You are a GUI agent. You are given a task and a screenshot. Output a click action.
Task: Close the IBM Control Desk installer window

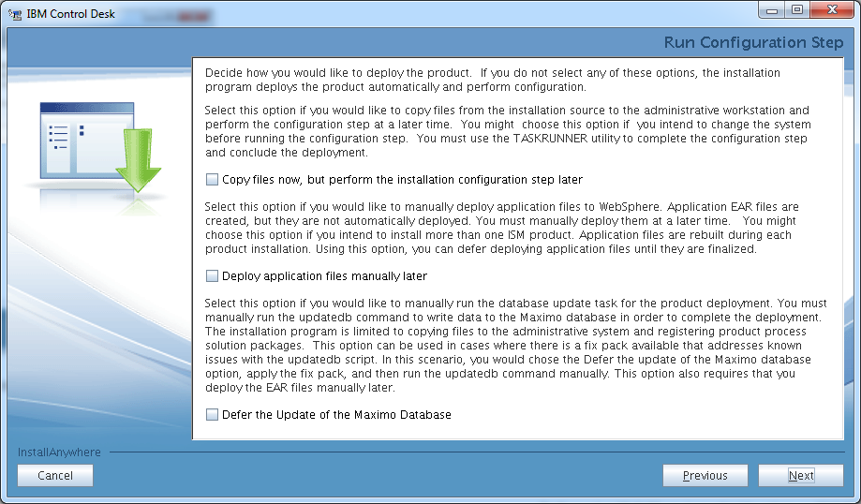[x=832, y=10]
